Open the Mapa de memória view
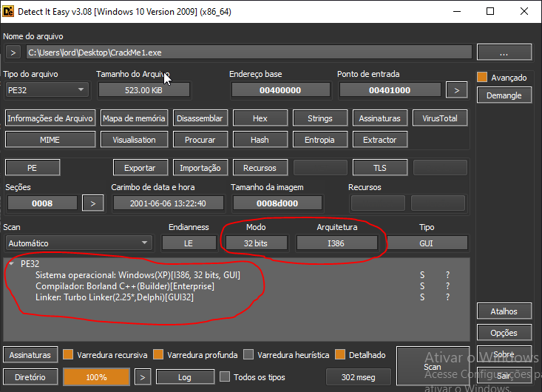This screenshot has height=392, width=542. [x=134, y=118]
